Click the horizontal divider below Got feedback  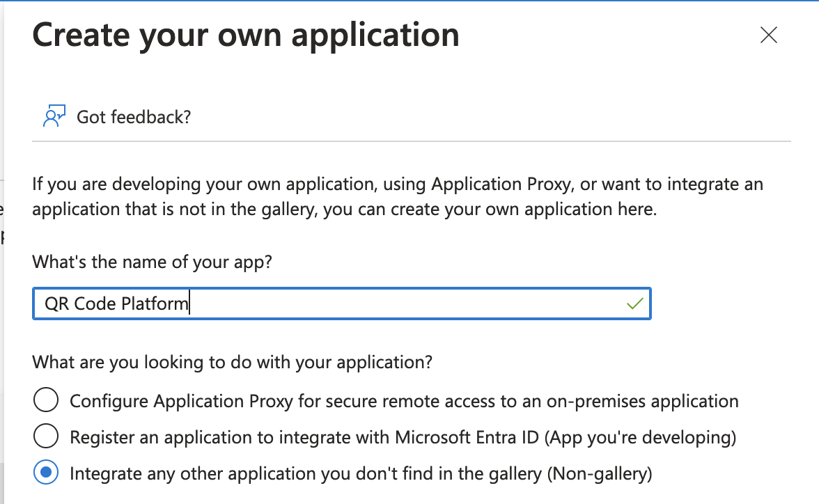412,141
